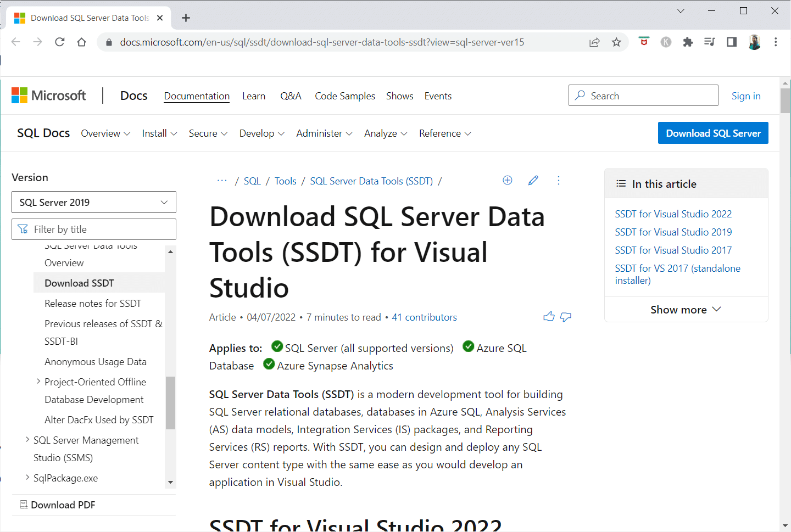Image resolution: width=791 pixels, height=532 pixels.
Task: Open the 41 contributors link
Action: pyautogui.click(x=424, y=317)
